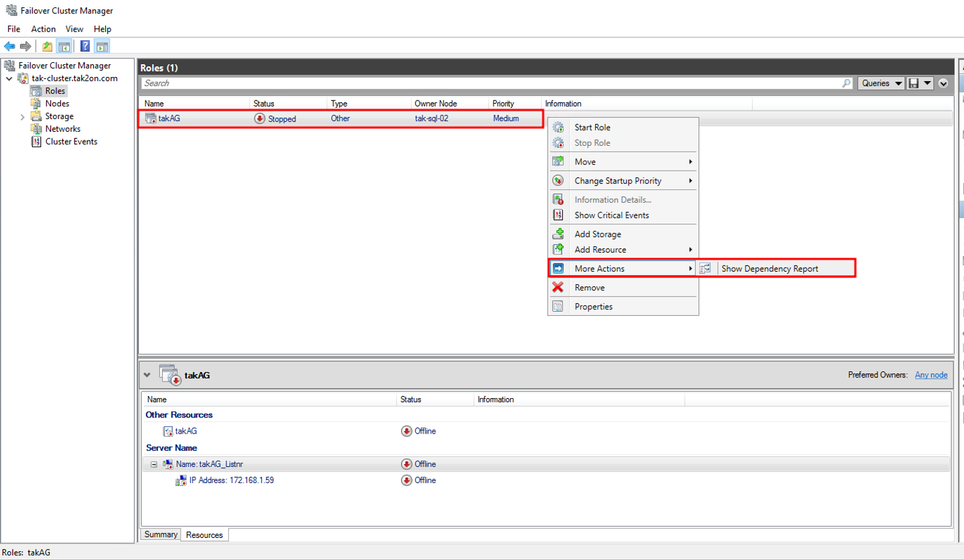Click the blue arrow More Actions icon
Viewport: 964px width, 560px height.
pos(558,268)
